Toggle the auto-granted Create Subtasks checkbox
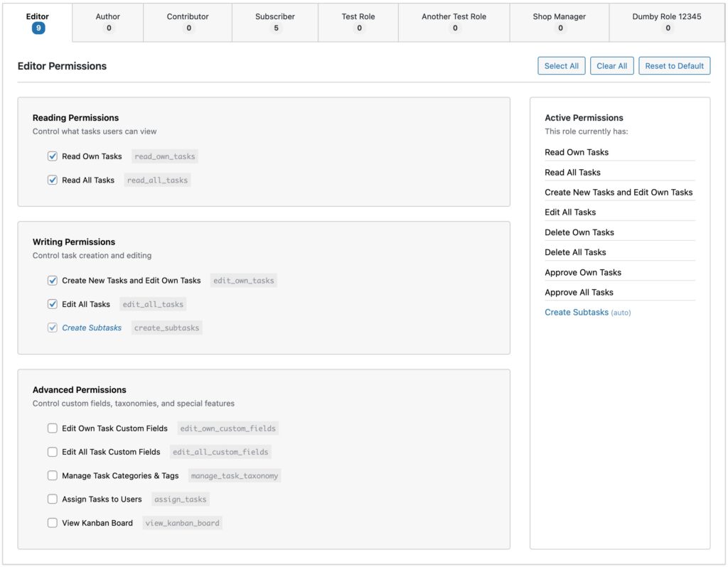The width and height of the screenshot is (728, 567). point(53,327)
